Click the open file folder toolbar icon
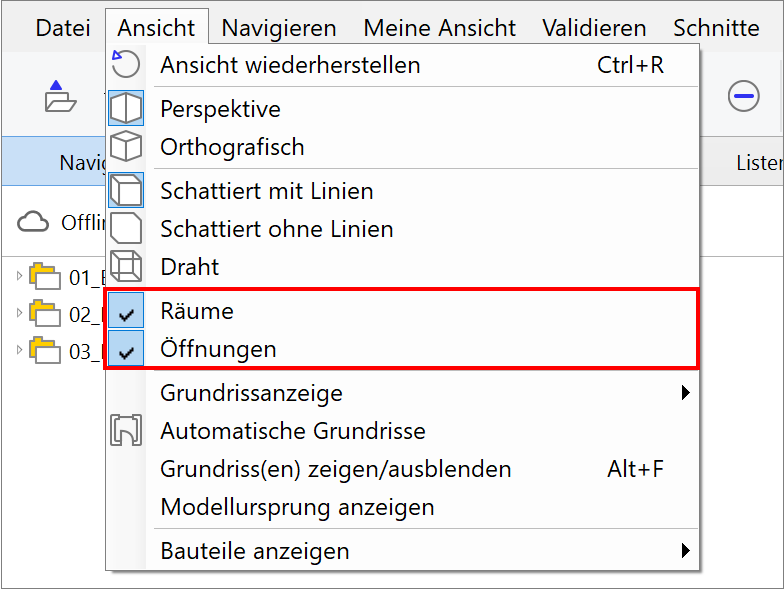 coord(60,96)
